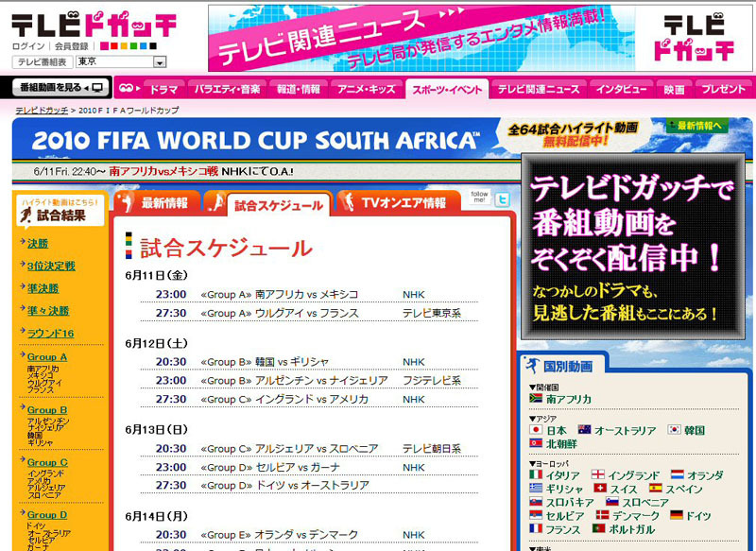Click the black color swatch under the logo
The height and width of the screenshot is (551, 756).
point(153,46)
